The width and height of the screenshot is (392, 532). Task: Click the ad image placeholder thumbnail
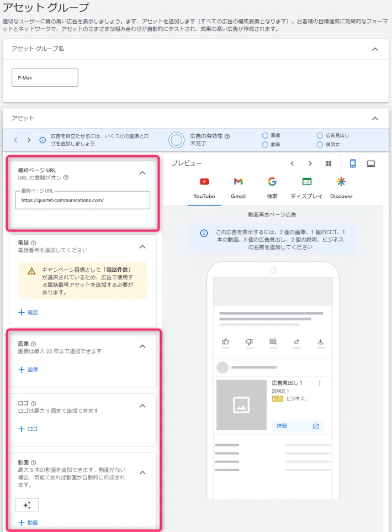point(241,405)
